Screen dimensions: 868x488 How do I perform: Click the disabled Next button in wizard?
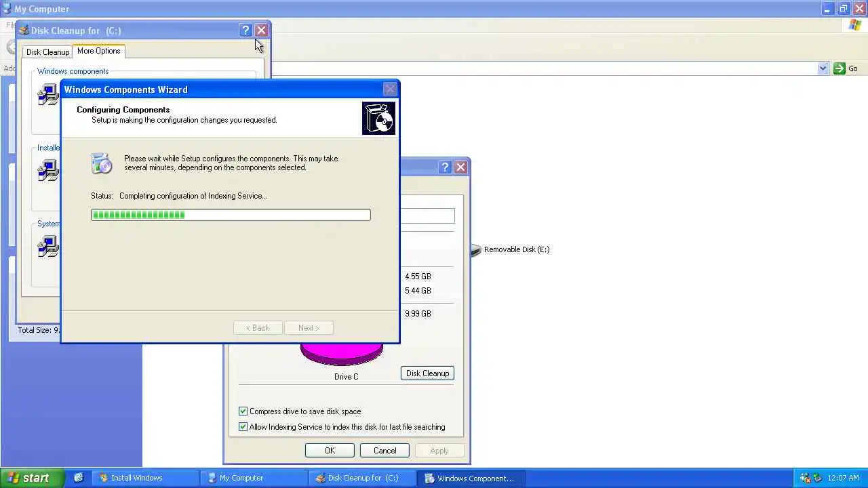tap(309, 328)
